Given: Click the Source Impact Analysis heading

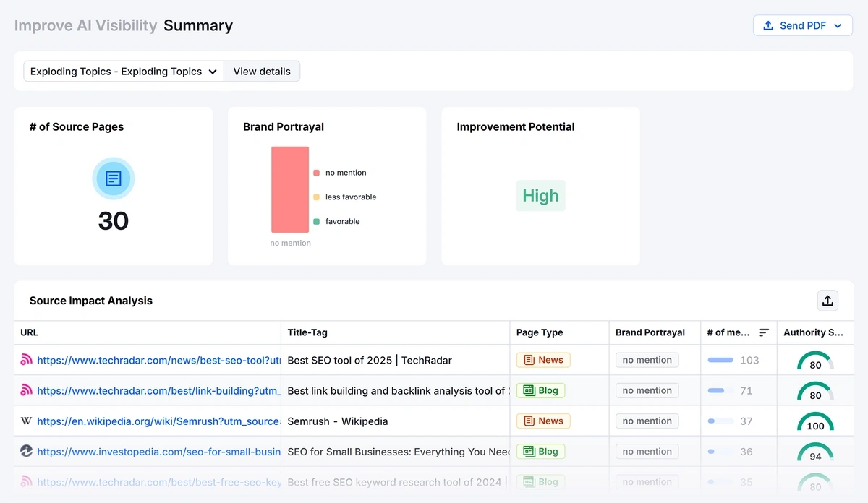Looking at the screenshot, I should point(91,301).
